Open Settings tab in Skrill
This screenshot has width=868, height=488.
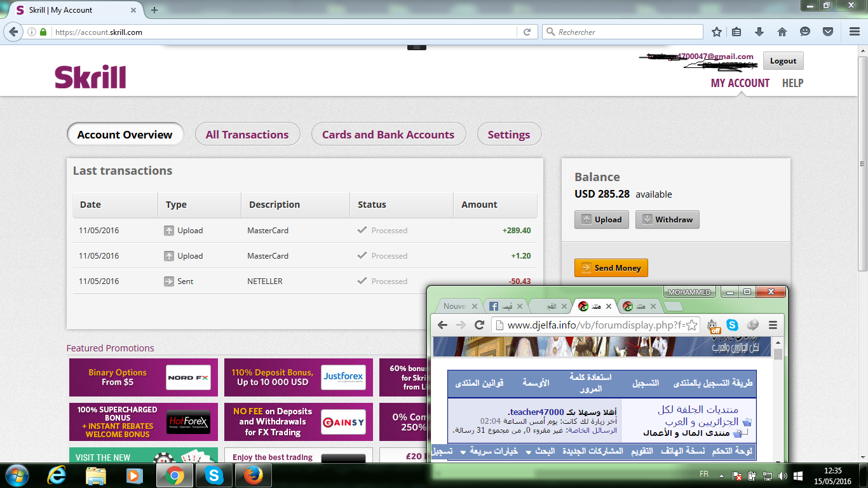[509, 134]
